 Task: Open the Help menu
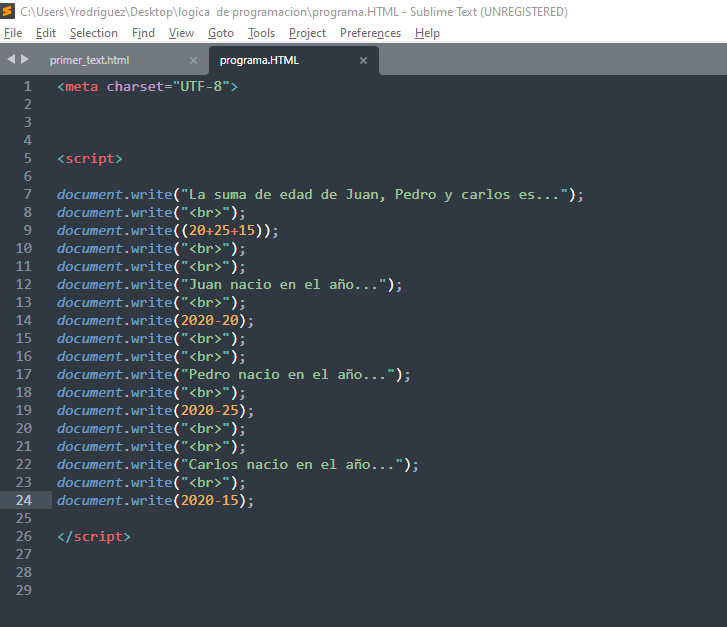(x=427, y=33)
